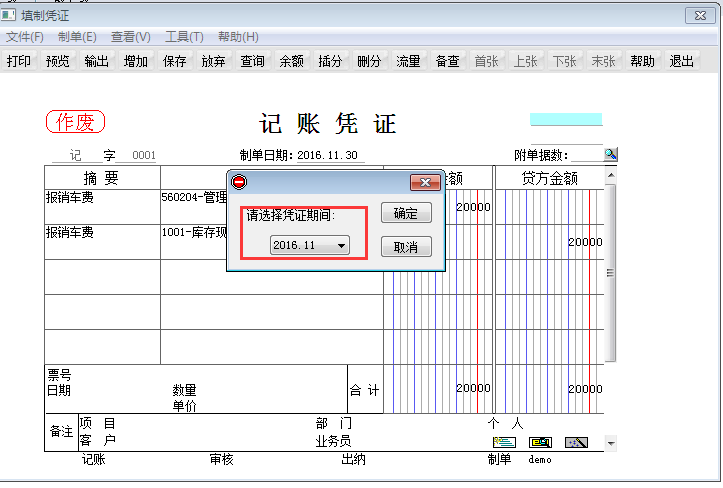Open the 文件(F) menu
The image size is (723, 488).
pyautogui.click(x=25, y=37)
